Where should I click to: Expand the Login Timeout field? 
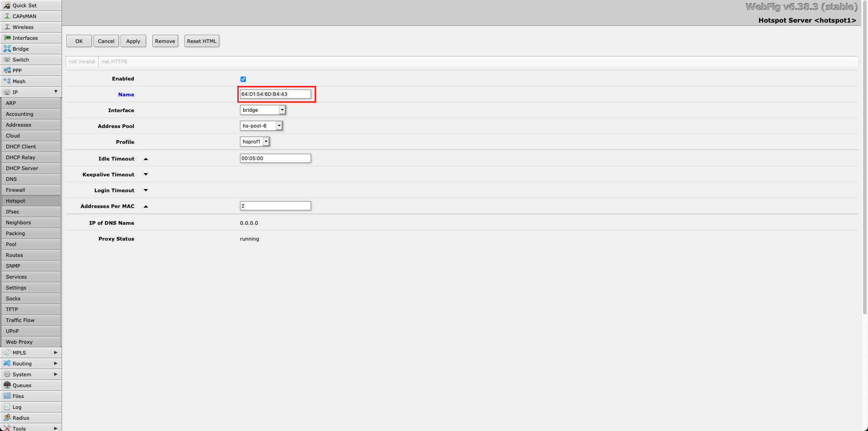point(146,190)
